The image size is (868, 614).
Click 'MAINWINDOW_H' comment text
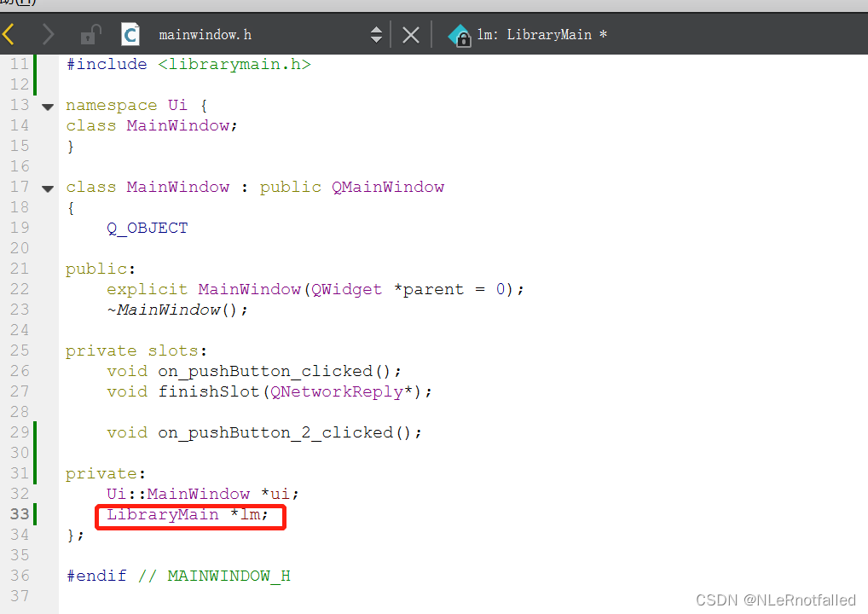pyautogui.click(x=229, y=576)
